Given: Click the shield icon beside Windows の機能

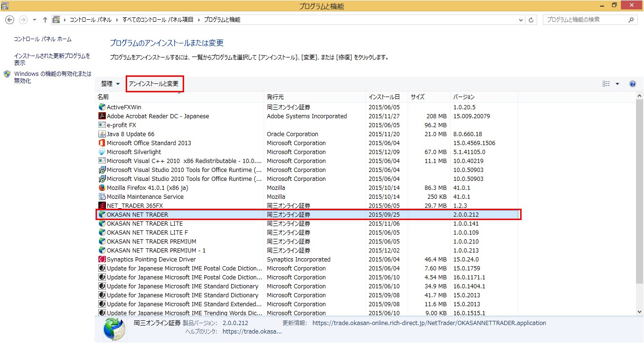Looking at the screenshot, I should coord(7,74).
